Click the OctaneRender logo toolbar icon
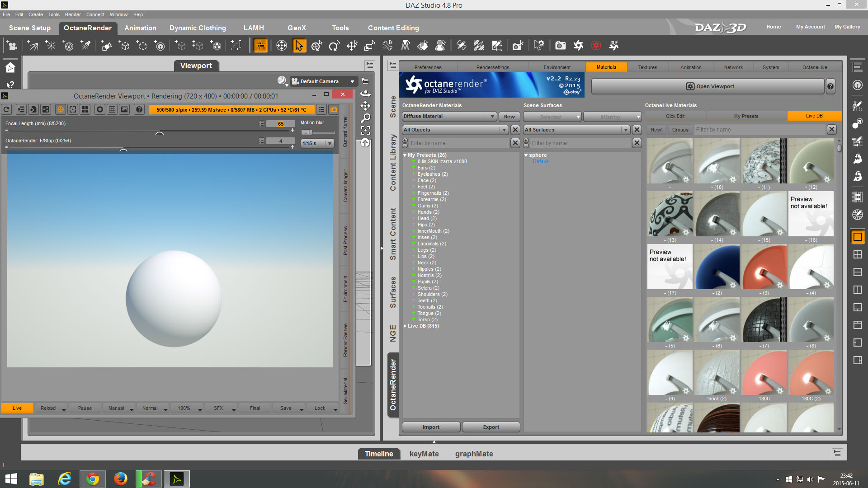 click(x=578, y=46)
